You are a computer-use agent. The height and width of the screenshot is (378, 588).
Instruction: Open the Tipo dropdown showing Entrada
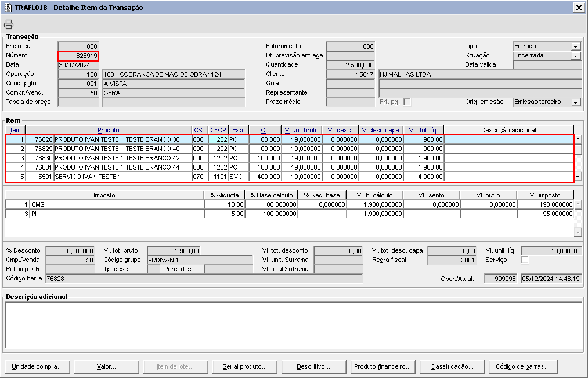(576, 46)
